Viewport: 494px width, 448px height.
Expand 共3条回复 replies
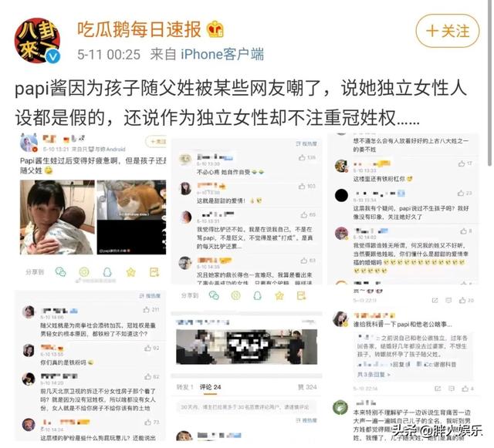point(374,375)
